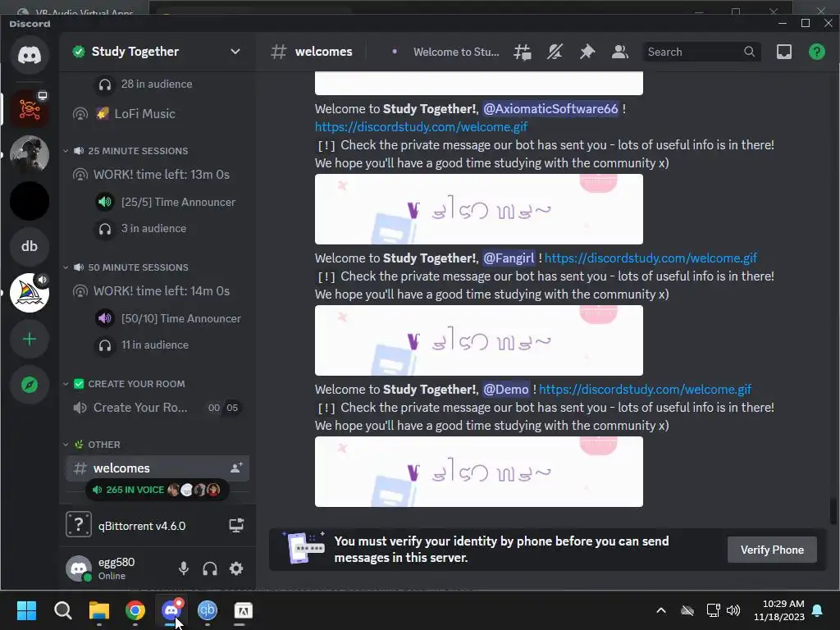Join WORK! time left: 14m stage
The width and height of the screenshot is (840, 630).
click(157, 291)
